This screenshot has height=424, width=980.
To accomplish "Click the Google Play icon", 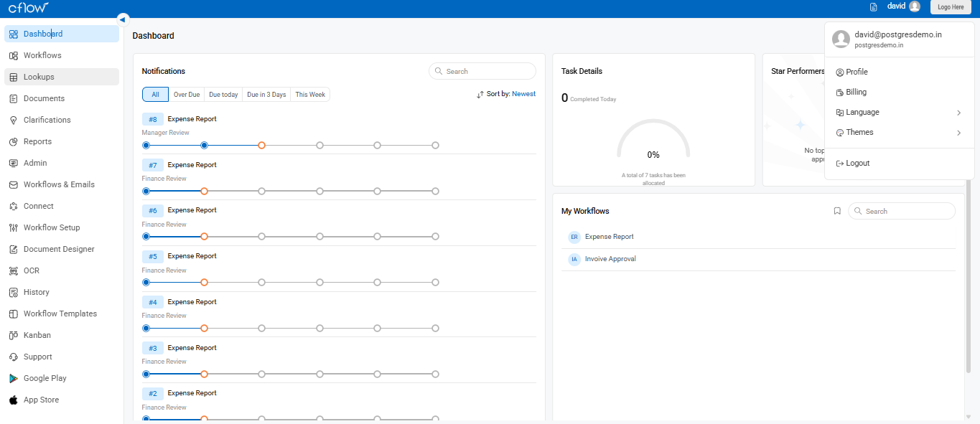I will (x=14, y=378).
